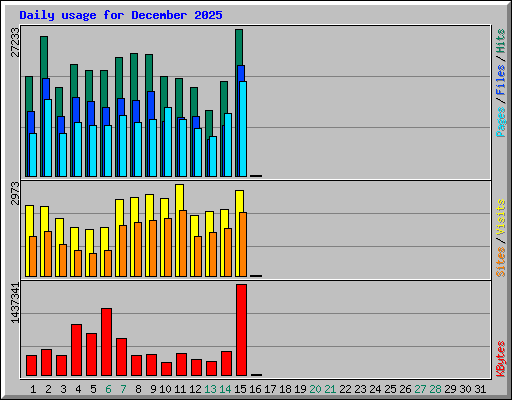Click the day 4 label on x-axis
The image size is (512, 400).
coord(78,389)
